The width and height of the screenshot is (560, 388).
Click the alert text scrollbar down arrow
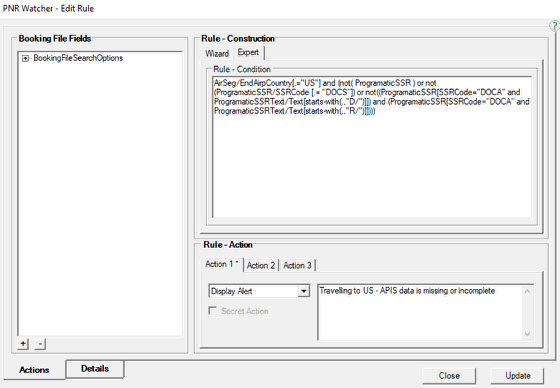pyautogui.click(x=528, y=334)
